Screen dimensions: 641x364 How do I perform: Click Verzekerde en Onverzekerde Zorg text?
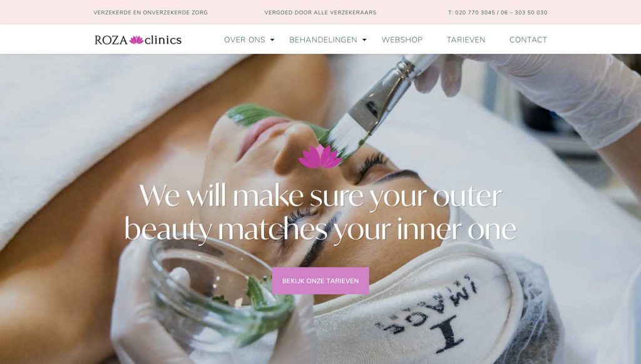(x=150, y=13)
